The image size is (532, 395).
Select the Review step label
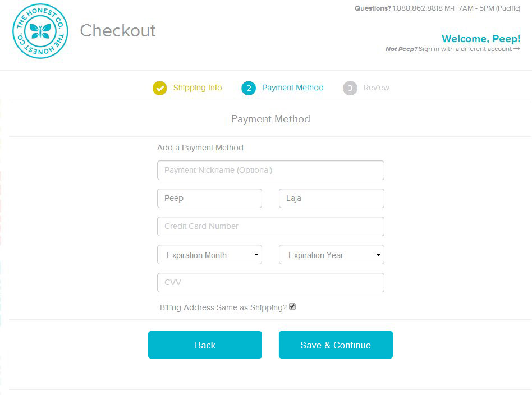coord(376,88)
